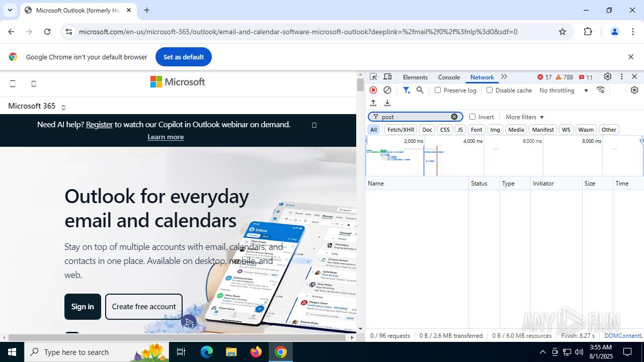The width and height of the screenshot is (644, 362).
Task: Dismiss the default browser infobar
Action: [x=631, y=57]
